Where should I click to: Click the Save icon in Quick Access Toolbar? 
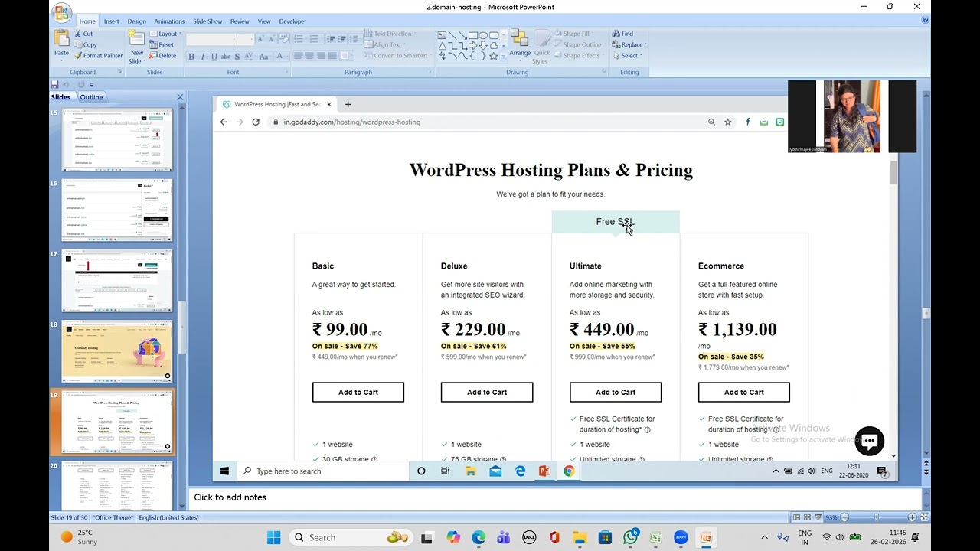pyautogui.click(x=54, y=84)
